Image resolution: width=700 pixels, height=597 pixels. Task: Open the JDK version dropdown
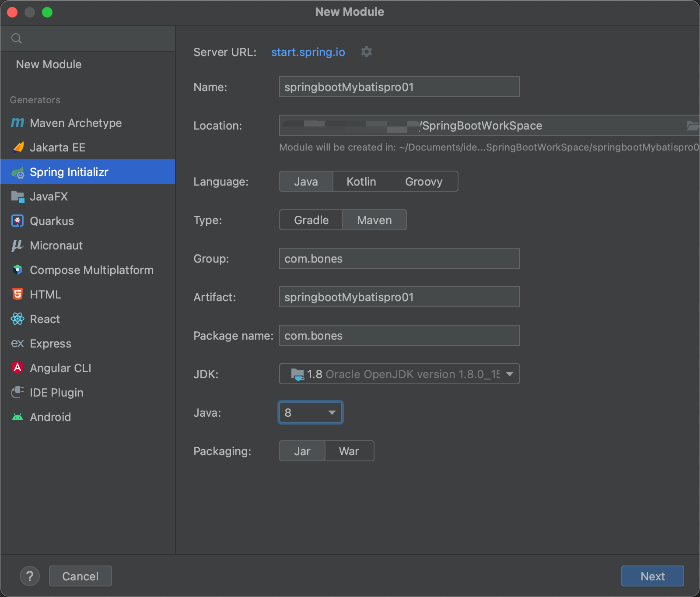pos(399,374)
